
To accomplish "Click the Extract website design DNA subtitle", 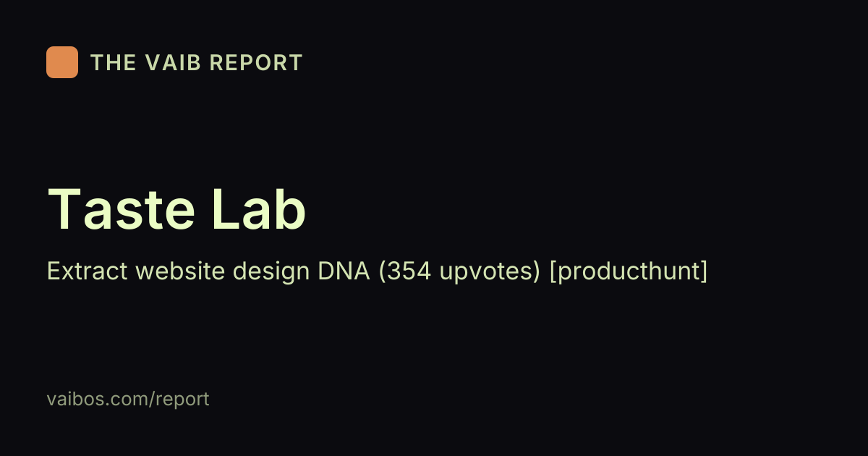I will [208, 271].
